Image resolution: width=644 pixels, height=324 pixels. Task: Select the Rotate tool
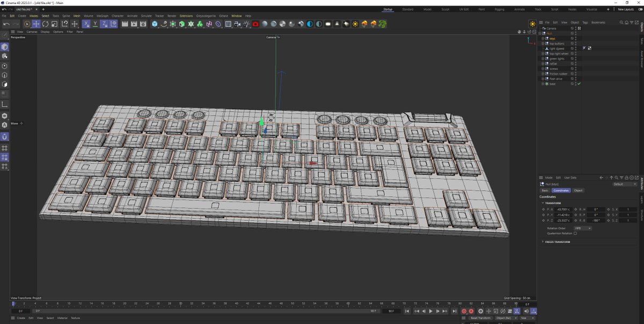(46, 24)
